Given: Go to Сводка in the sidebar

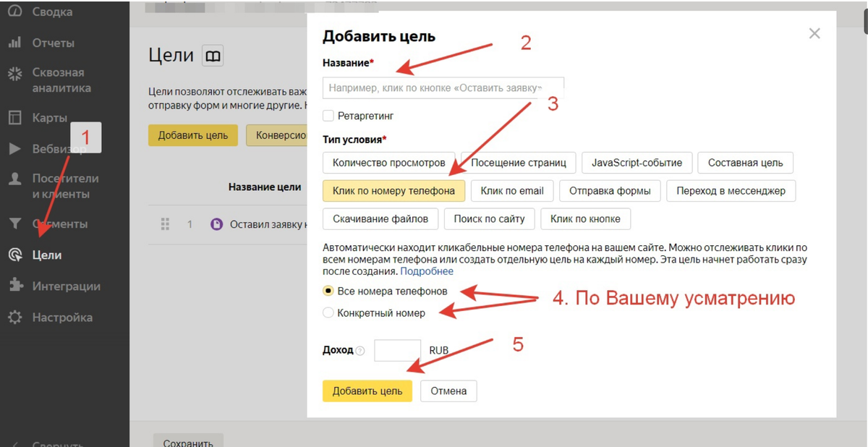Looking at the screenshot, I should click(52, 12).
